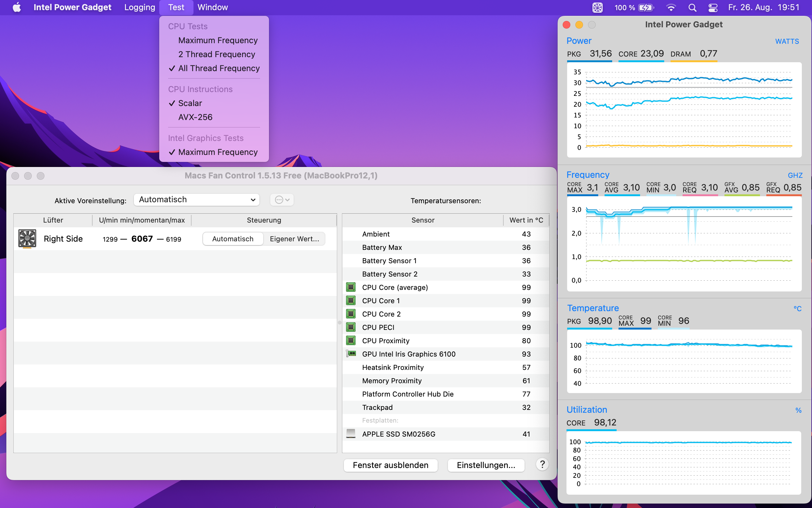Viewport: 812px width, 508px height.
Task: Click the PKG power value 31,56
Action: point(601,53)
